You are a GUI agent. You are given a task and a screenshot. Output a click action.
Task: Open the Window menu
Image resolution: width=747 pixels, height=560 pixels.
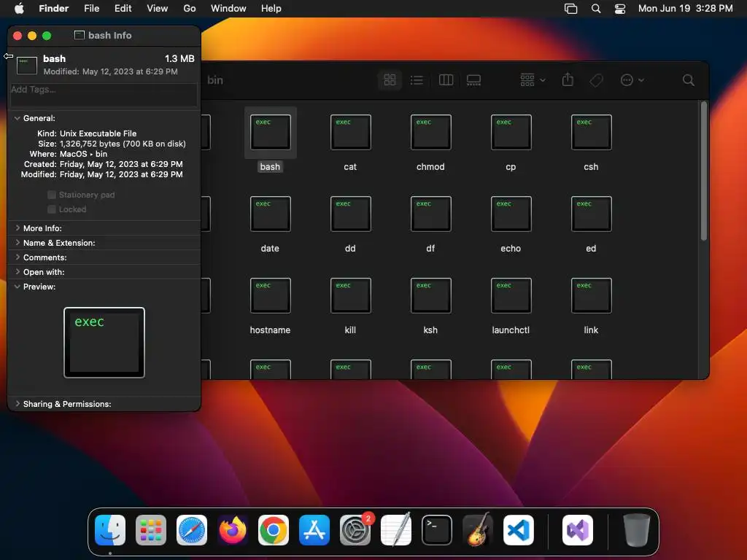[228, 9]
